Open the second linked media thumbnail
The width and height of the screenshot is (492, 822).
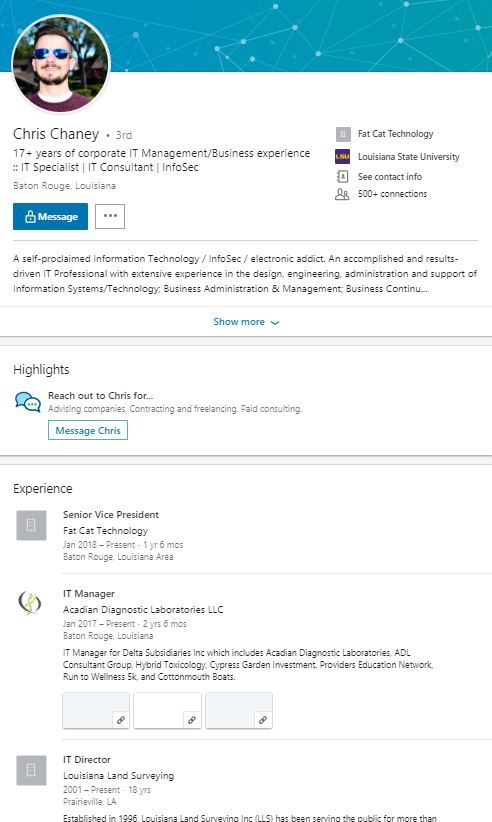168,710
